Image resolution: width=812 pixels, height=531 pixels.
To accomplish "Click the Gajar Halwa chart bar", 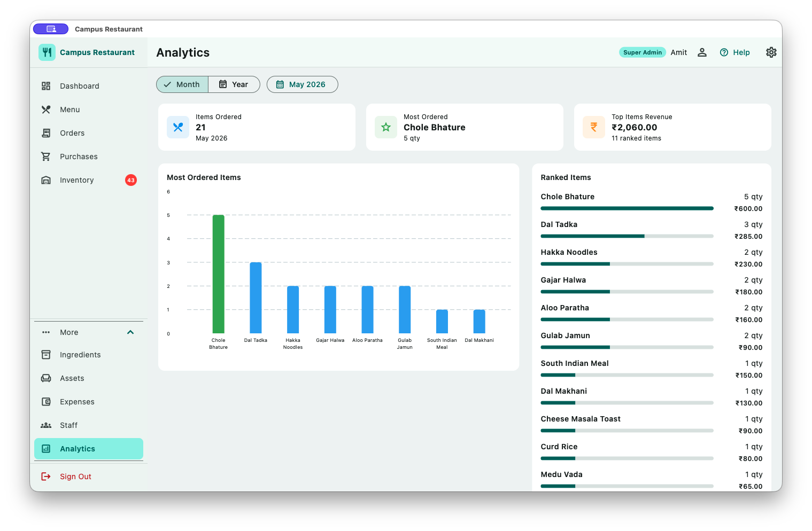I will (x=330, y=310).
